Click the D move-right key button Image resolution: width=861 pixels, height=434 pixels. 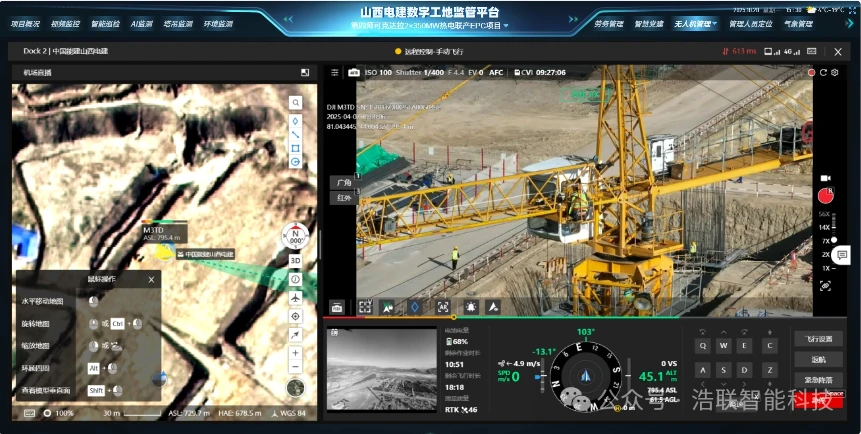(x=744, y=370)
